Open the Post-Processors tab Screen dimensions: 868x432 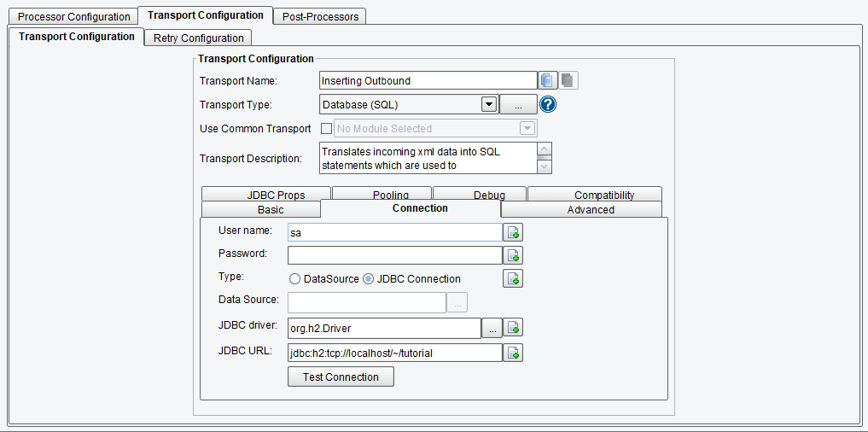(320, 16)
